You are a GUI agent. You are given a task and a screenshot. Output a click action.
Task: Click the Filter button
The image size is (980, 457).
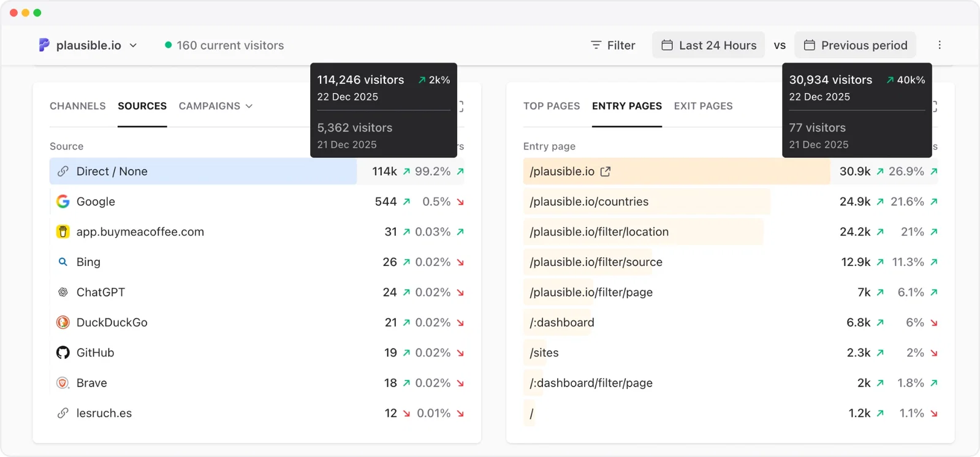(x=613, y=45)
